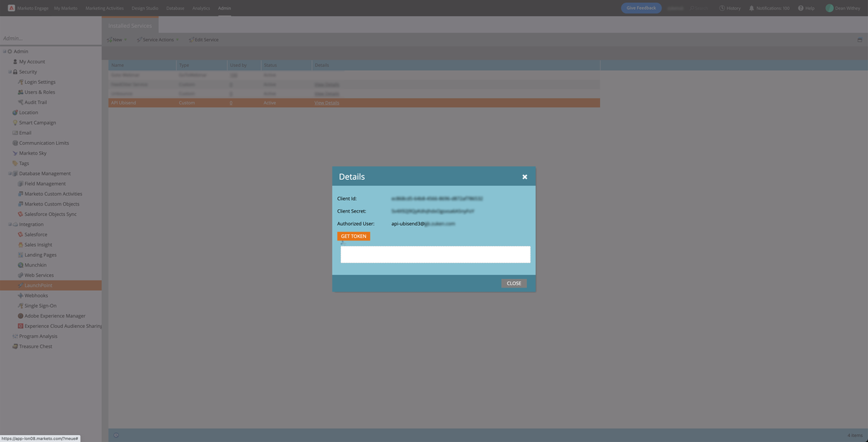Click the Email envelope icon
The image size is (868, 442).
[15, 133]
